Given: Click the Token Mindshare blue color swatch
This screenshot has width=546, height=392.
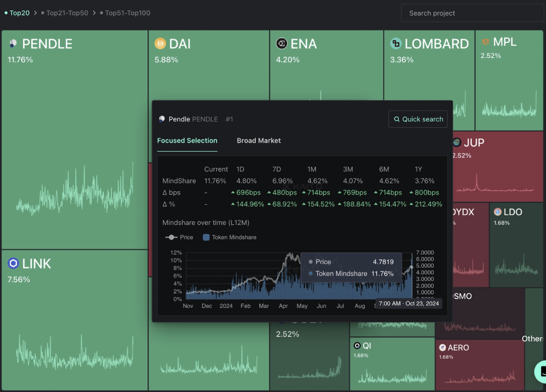Looking at the screenshot, I should [x=206, y=237].
